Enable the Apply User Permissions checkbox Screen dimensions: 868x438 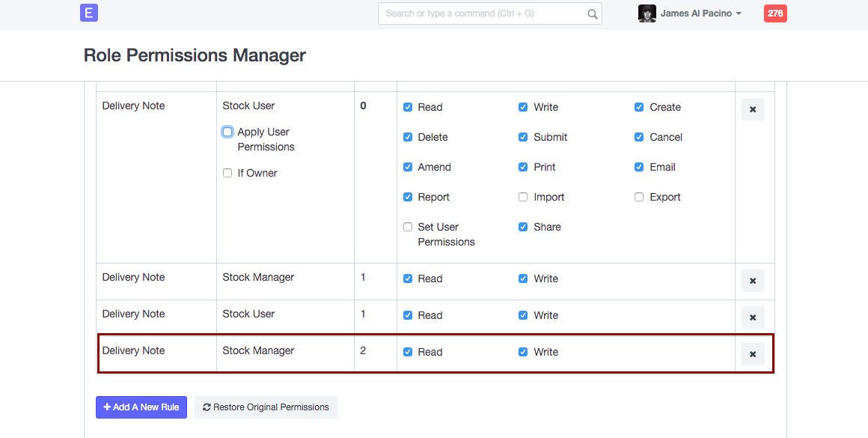click(227, 132)
